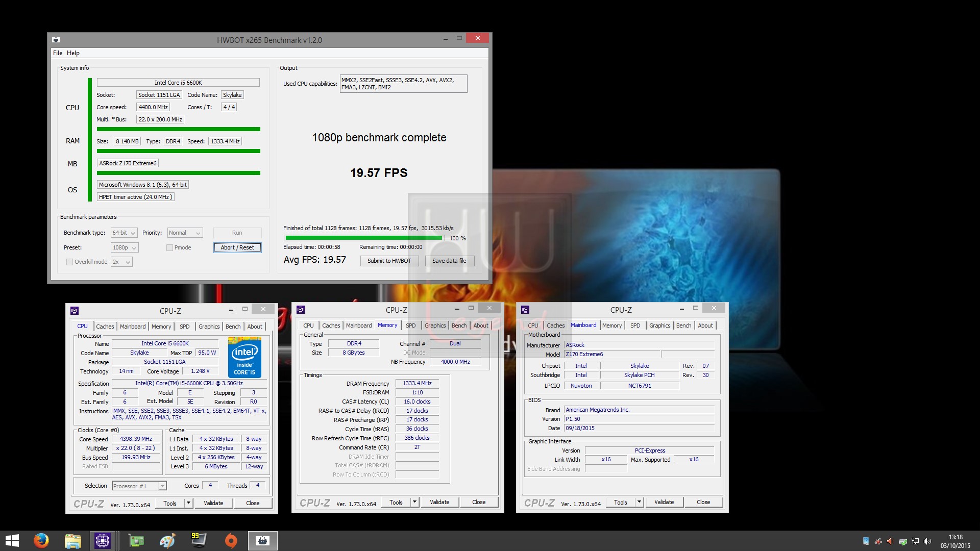The height and width of the screenshot is (551, 980).
Task: Open Memory tab in the right CPU-Z window
Action: tap(612, 325)
